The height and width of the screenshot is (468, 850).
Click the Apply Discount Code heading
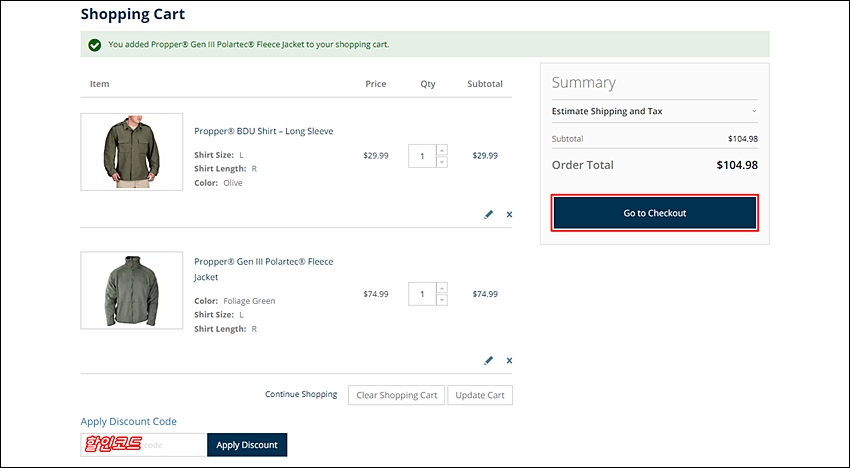[x=128, y=421]
